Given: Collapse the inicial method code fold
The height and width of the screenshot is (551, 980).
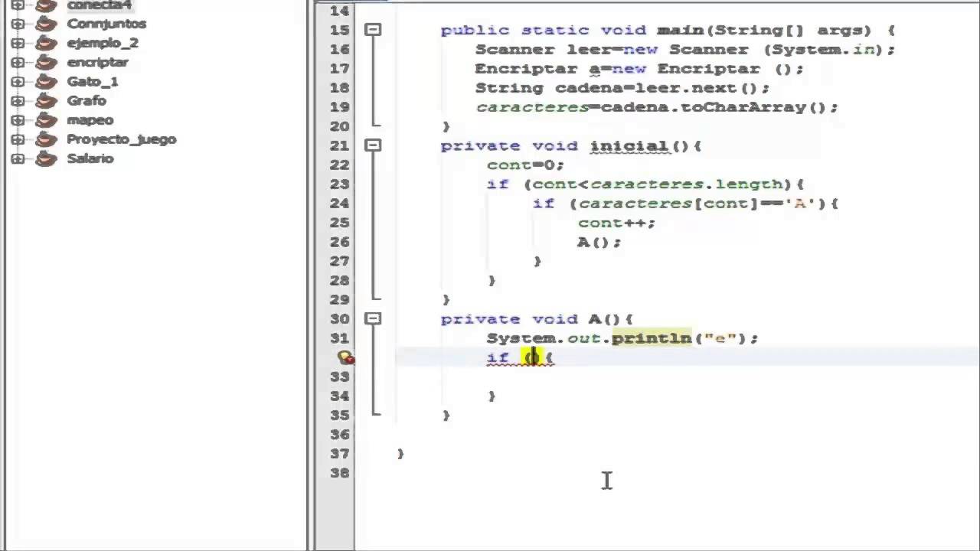Looking at the screenshot, I should pos(373,145).
